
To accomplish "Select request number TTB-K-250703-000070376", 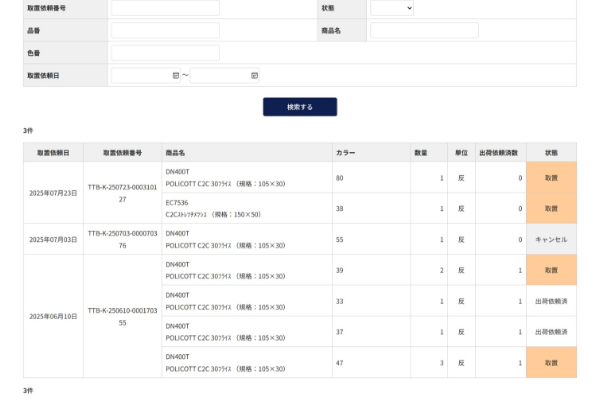I will click(122, 239).
